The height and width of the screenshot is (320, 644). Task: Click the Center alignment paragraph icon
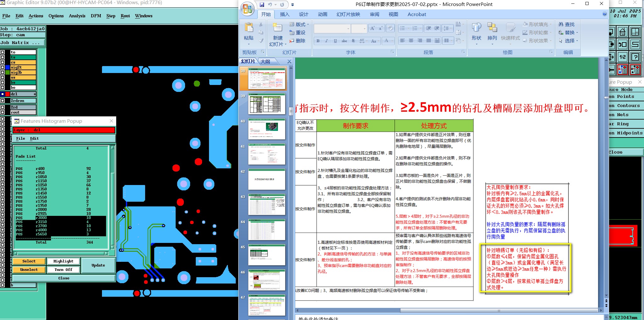[411, 41]
